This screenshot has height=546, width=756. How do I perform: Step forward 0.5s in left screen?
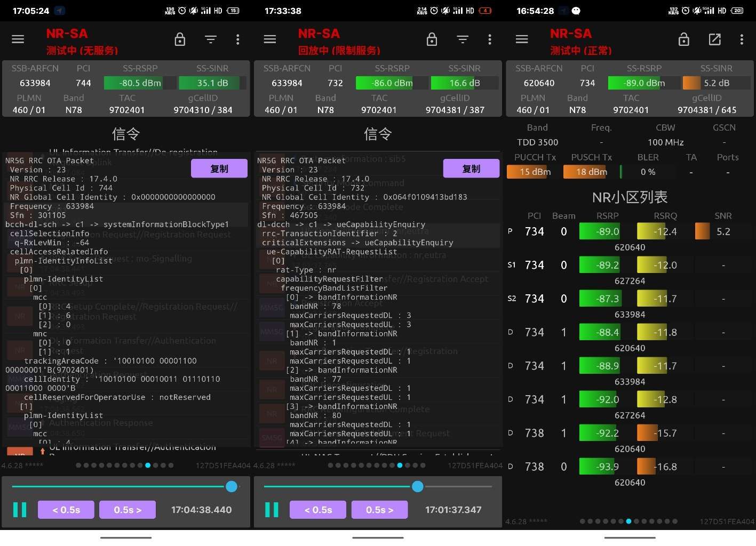pos(128,510)
